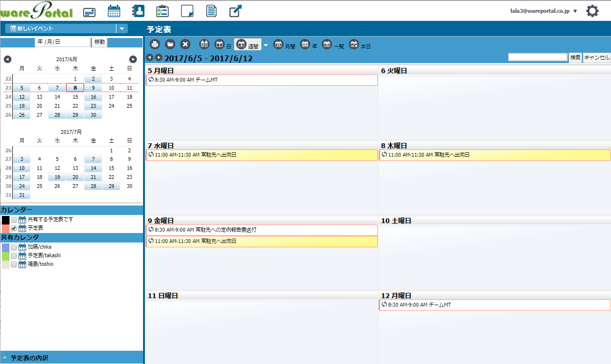Click the search text field in calendar
Image resolution: width=611 pixels, height=364 pixels.
coord(537,57)
